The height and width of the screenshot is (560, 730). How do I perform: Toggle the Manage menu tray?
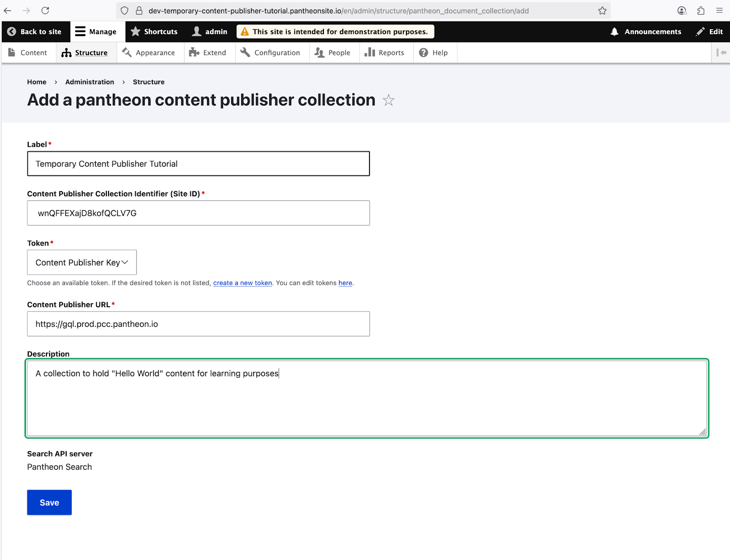point(96,31)
